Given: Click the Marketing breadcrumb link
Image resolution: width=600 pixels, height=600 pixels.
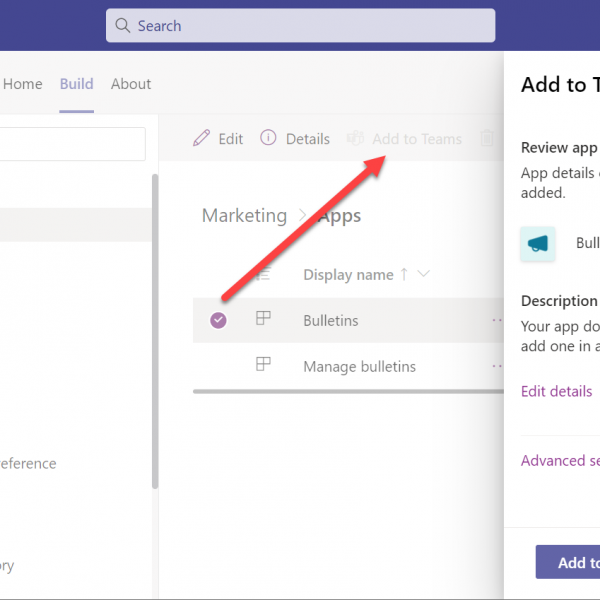Looking at the screenshot, I should (244, 216).
